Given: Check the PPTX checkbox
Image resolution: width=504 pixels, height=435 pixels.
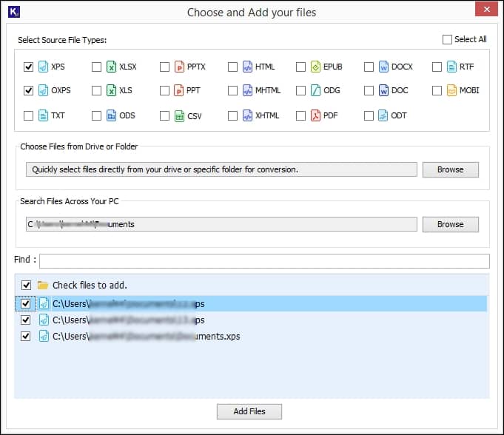Looking at the screenshot, I should coord(164,67).
